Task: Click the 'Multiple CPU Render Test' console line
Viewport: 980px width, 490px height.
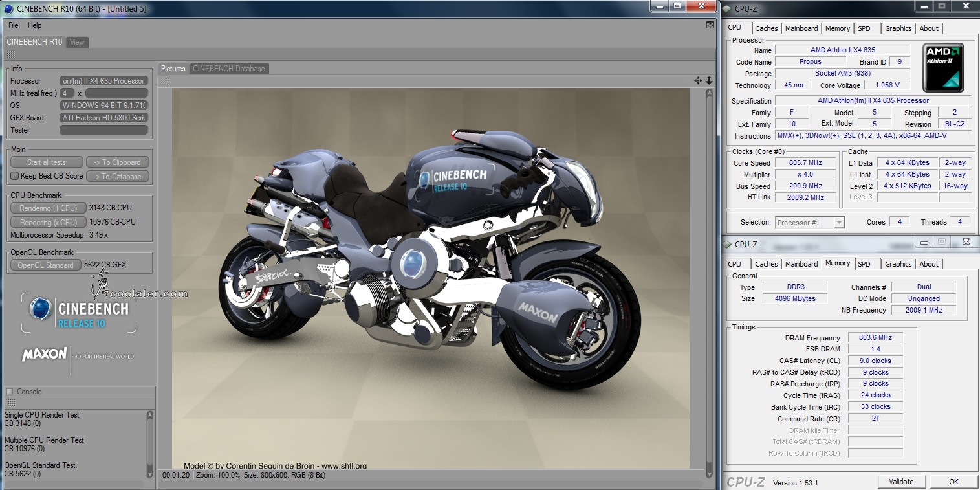Action: [x=44, y=440]
